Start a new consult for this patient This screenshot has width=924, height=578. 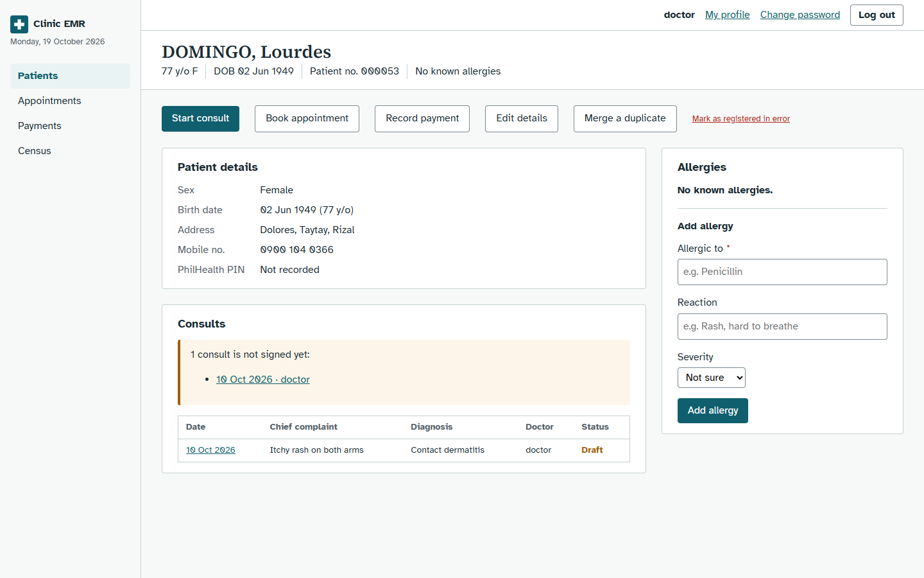click(200, 119)
